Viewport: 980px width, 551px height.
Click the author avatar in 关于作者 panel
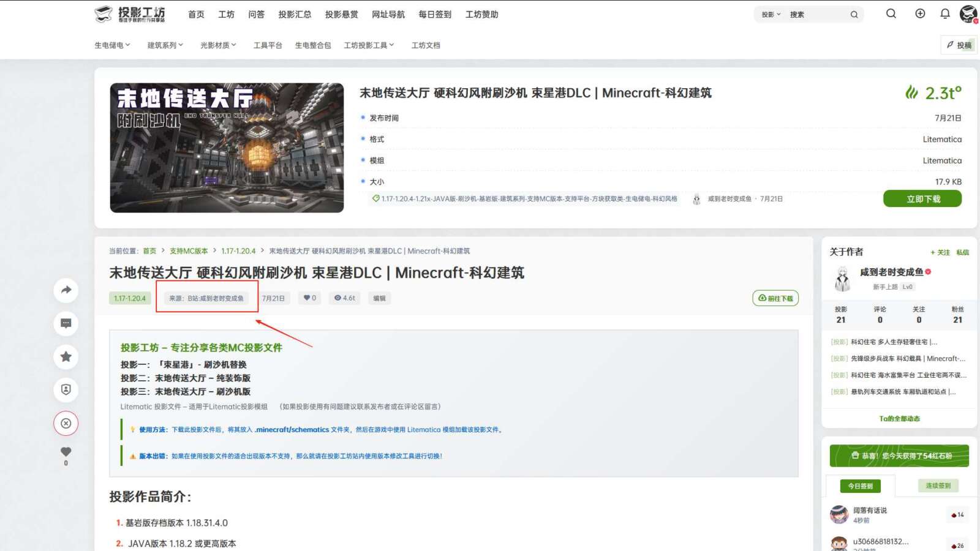point(843,279)
